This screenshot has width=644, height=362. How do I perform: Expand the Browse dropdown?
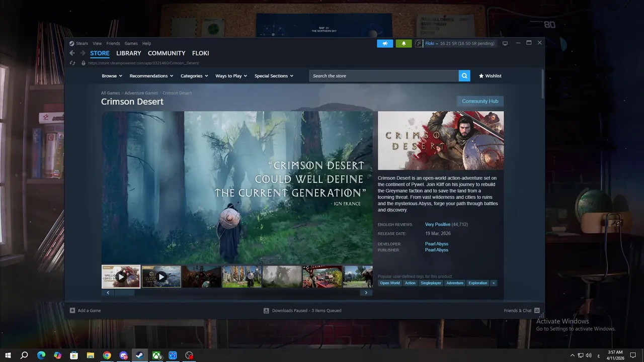pyautogui.click(x=112, y=76)
